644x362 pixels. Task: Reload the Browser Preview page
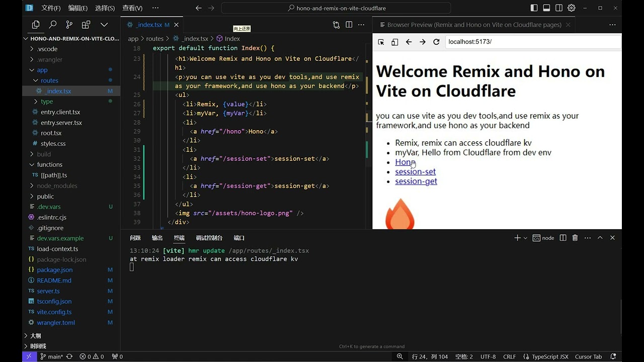[436, 42]
